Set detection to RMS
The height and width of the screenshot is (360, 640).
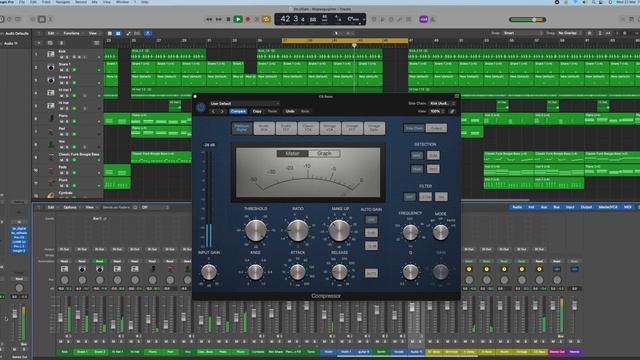point(433,169)
